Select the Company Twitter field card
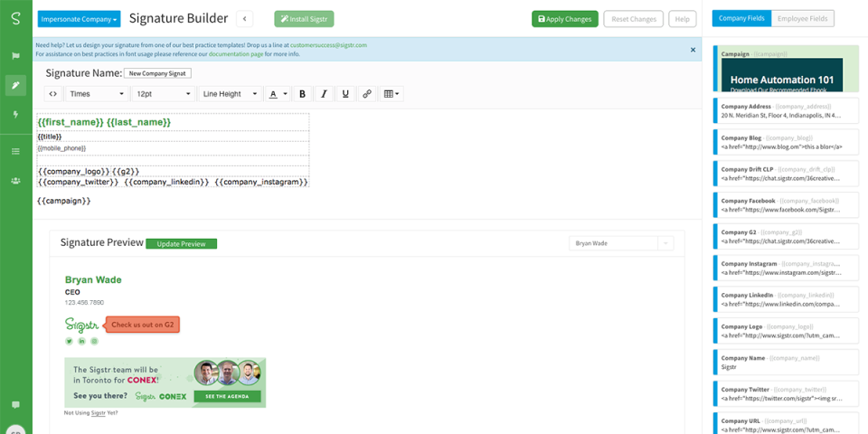 point(786,394)
